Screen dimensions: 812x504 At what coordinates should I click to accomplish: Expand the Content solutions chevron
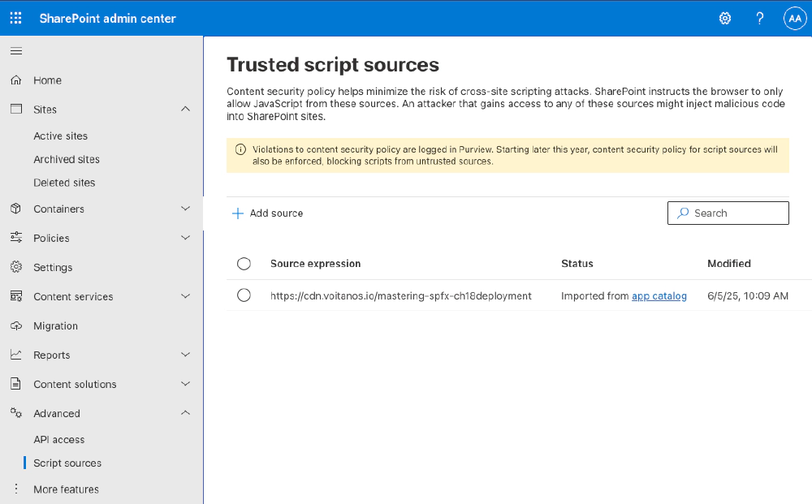click(185, 383)
